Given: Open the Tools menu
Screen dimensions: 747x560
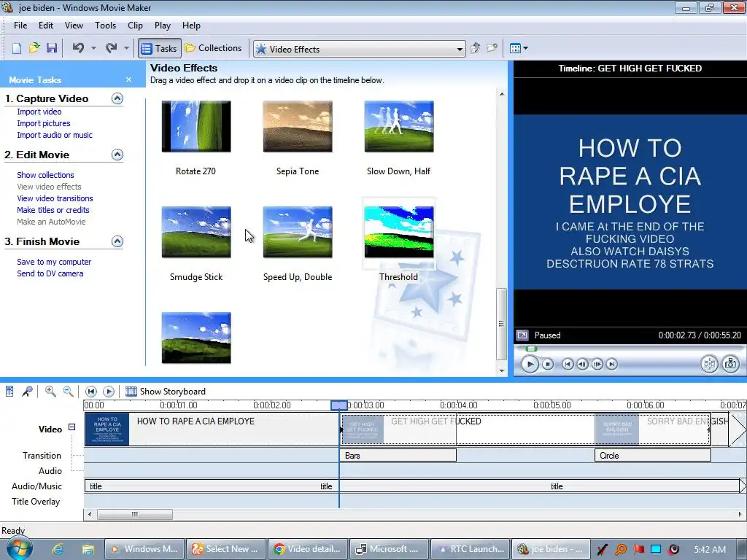Looking at the screenshot, I should 105,26.
